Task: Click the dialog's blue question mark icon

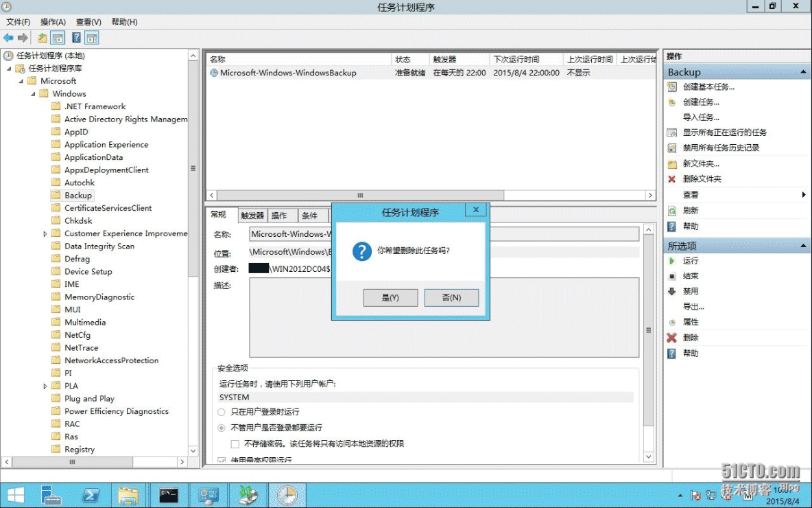Action: (x=362, y=251)
